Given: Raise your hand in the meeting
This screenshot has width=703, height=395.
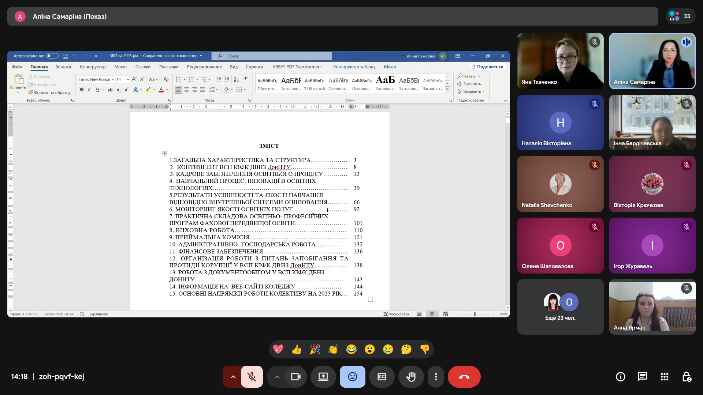Looking at the screenshot, I should (411, 377).
